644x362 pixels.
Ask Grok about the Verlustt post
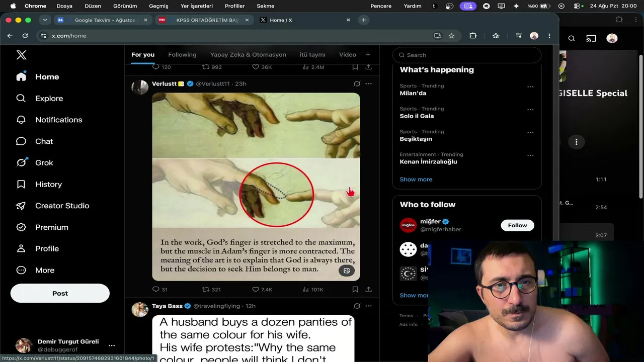point(357,83)
